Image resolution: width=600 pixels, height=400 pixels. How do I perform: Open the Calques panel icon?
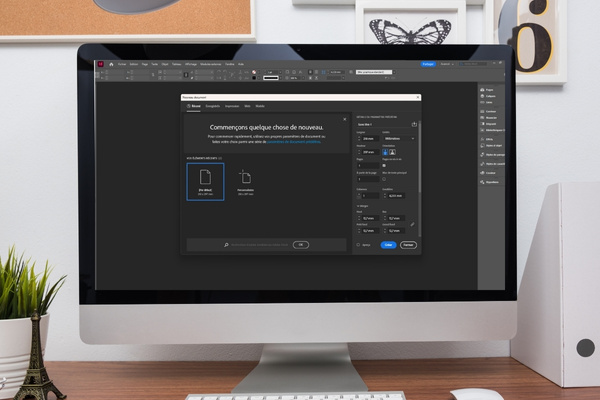(x=482, y=96)
